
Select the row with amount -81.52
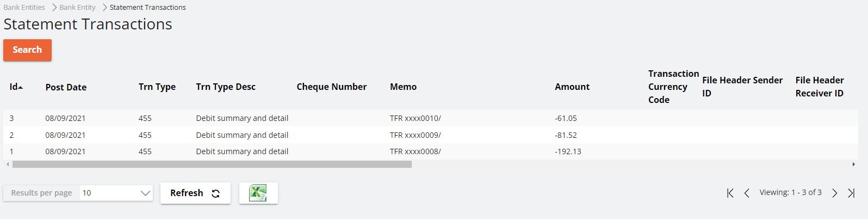tap(566, 135)
